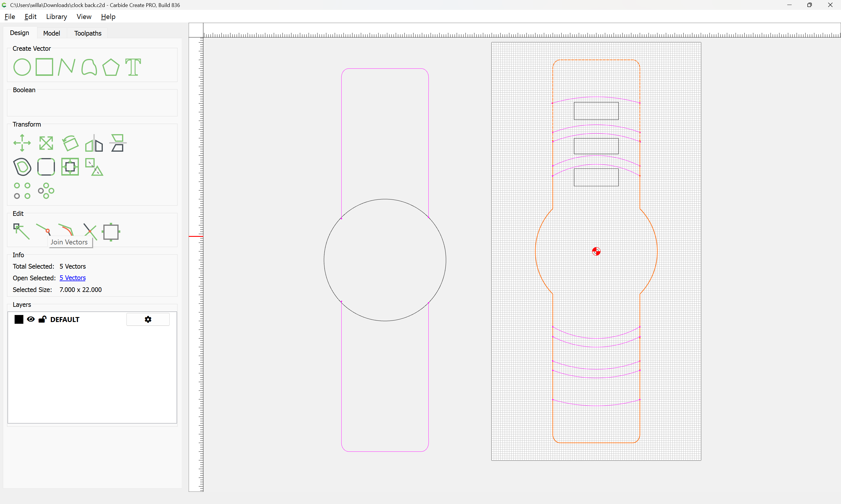Select the Create Rectangle tool
The width and height of the screenshot is (841, 504).
tap(44, 67)
